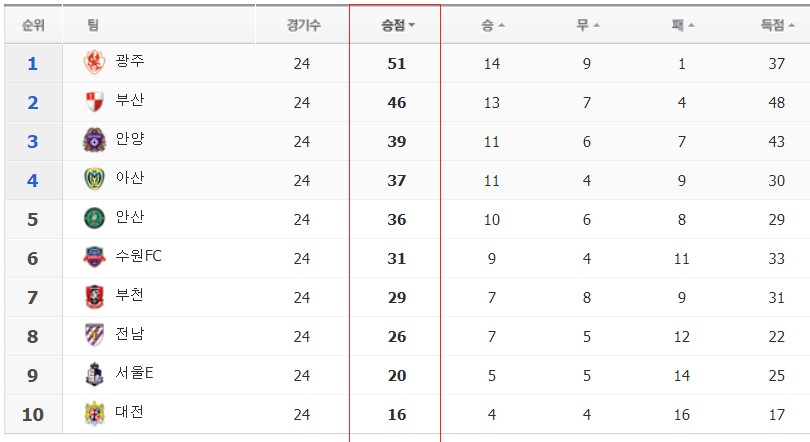Open the 안산 green team emblem
The image size is (810, 442).
[95, 218]
